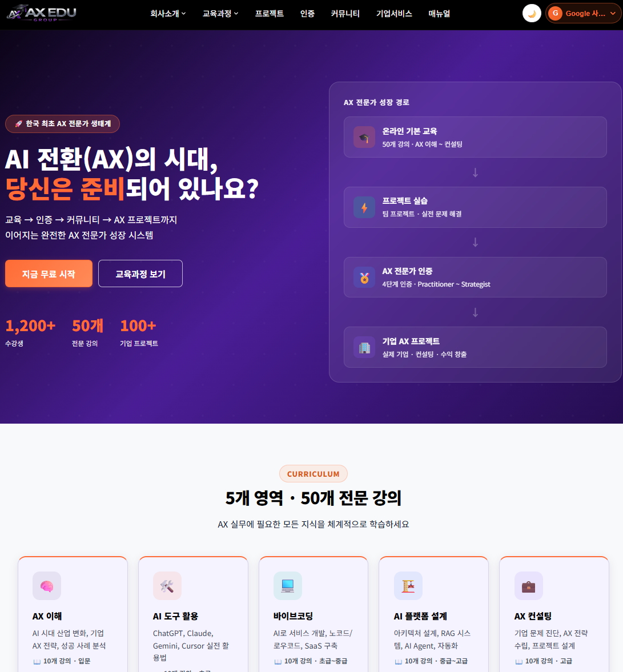Open the 기업서비스 menu item
Screen dimensions: 623x672
[394, 13]
